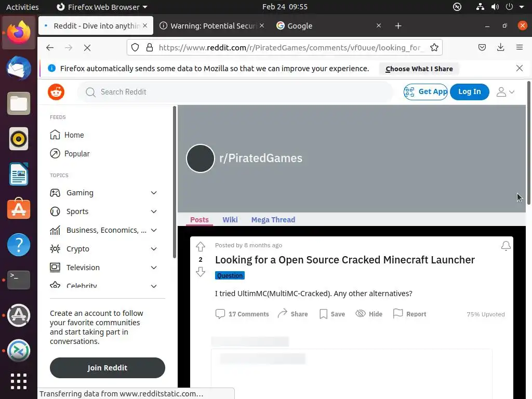Select the Wiki tab

coord(230,220)
